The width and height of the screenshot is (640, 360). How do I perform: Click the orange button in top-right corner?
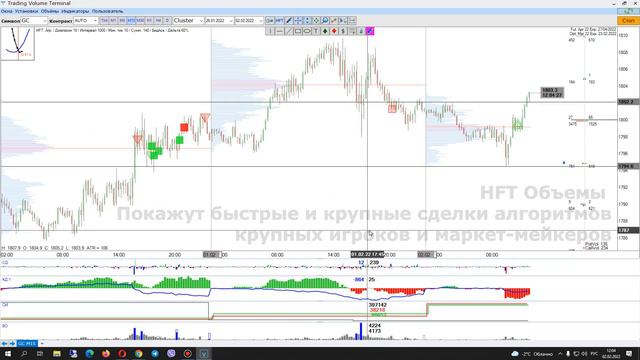(x=628, y=20)
